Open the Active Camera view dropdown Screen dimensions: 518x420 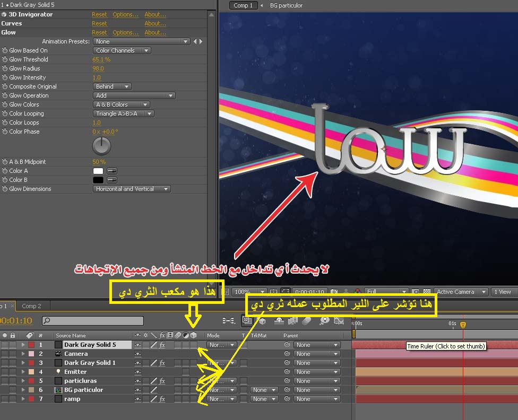(461, 292)
